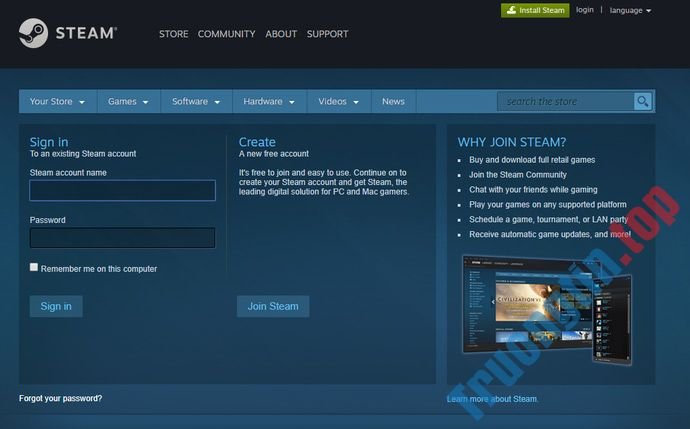Click the 'WHY JOIN STEAM?' heading
This screenshot has height=429, width=690.
coord(512,142)
